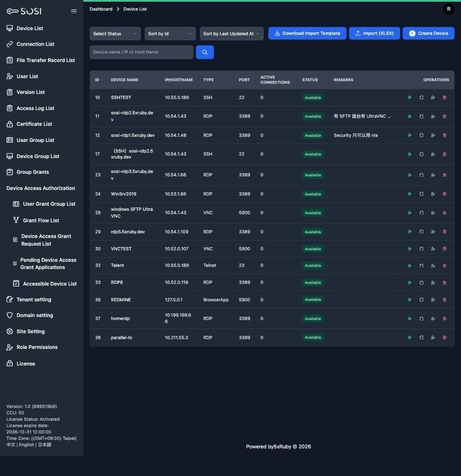The width and height of the screenshot is (461, 476).
Task: Click the document icon in the RDP6 row
Action: click(x=421, y=282)
